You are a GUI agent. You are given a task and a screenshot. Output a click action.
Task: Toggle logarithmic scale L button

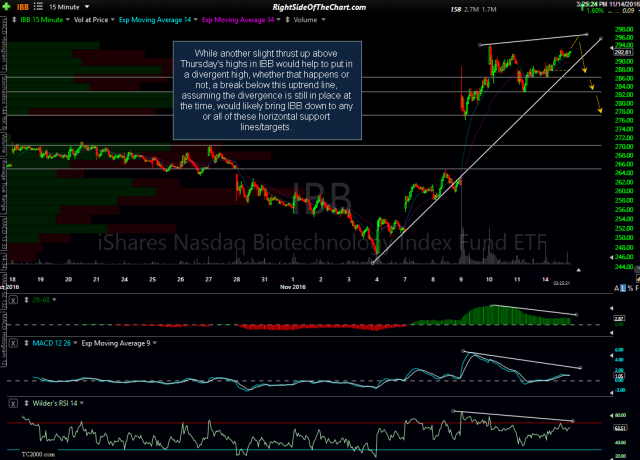pos(623,288)
